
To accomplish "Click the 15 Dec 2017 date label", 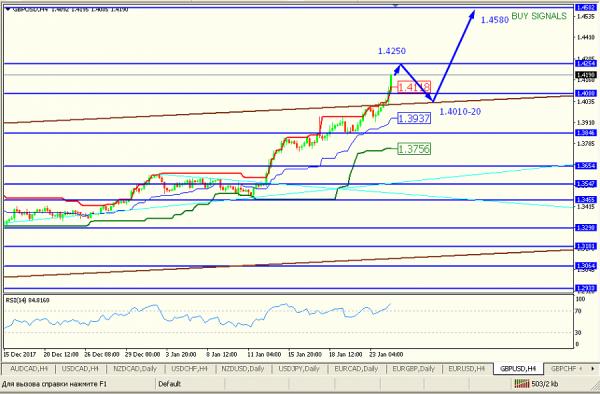I will [20, 355].
